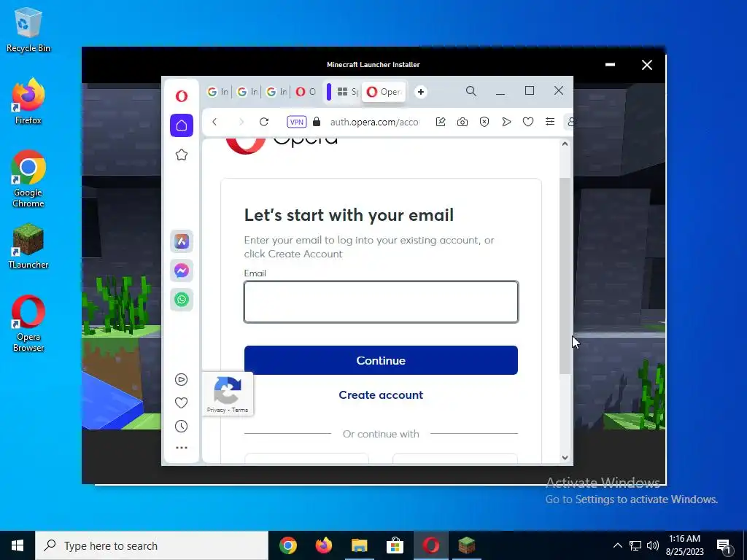Click the Continue button

[x=381, y=360]
